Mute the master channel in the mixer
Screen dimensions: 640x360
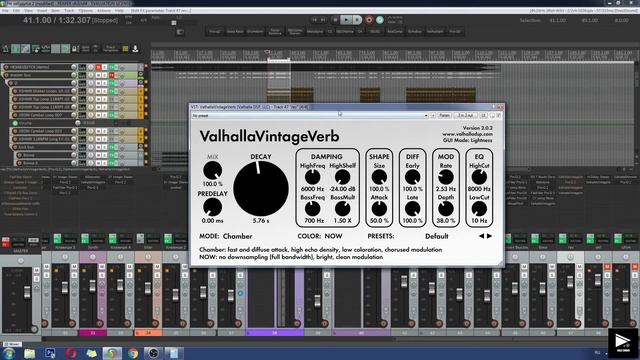click(x=36, y=271)
